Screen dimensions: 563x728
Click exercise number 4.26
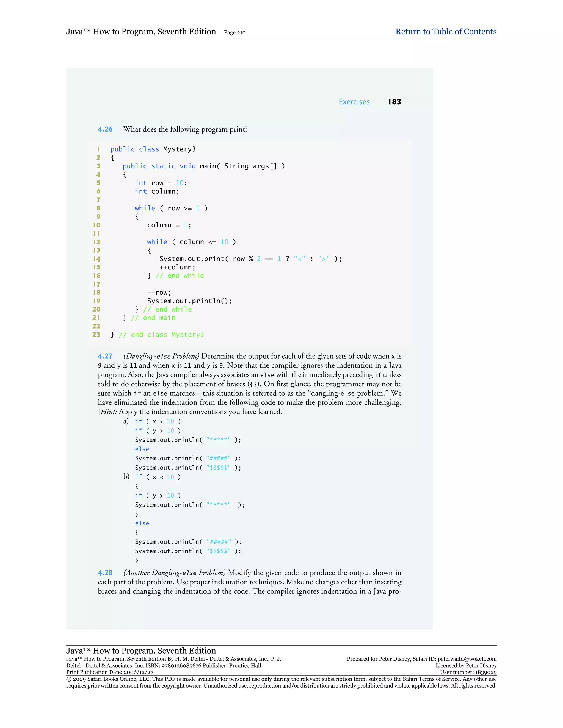105,129
